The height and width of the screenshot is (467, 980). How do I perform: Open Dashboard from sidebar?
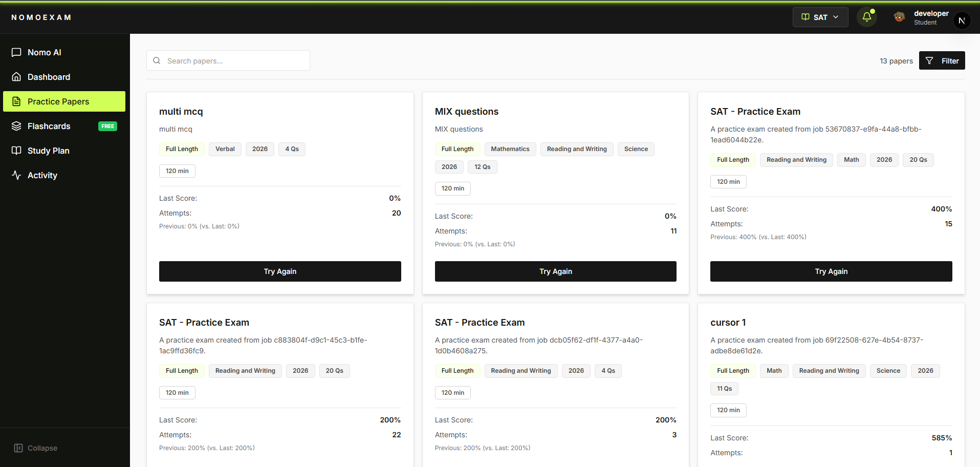click(x=64, y=77)
